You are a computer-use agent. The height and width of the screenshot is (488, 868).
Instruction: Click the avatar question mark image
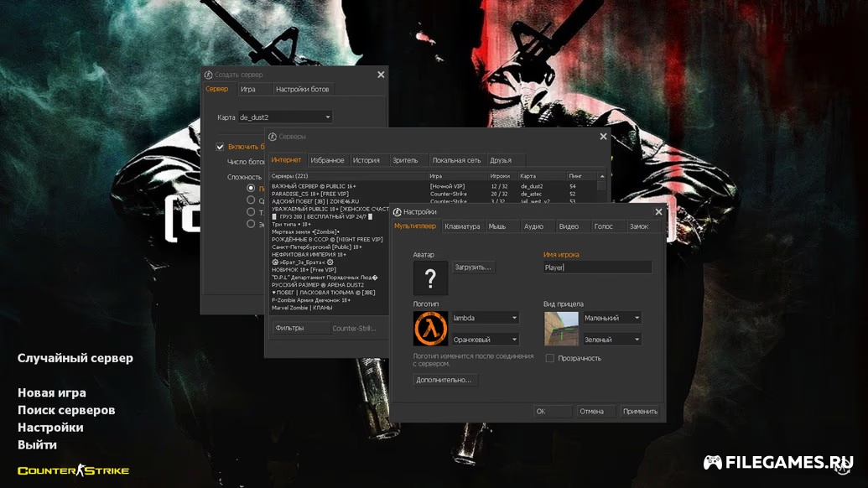(x=430, y=278)
